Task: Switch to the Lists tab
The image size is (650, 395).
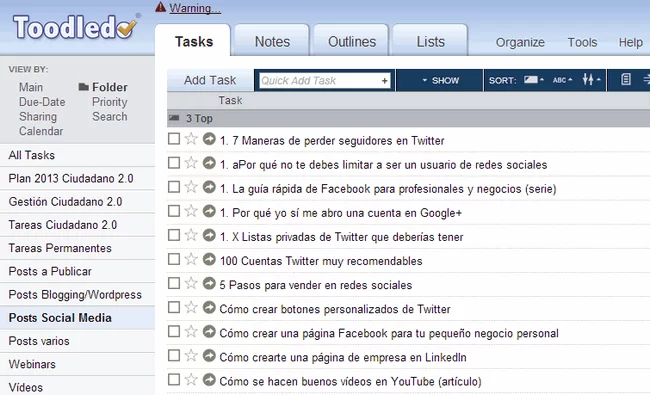Action: pos(430,42)
